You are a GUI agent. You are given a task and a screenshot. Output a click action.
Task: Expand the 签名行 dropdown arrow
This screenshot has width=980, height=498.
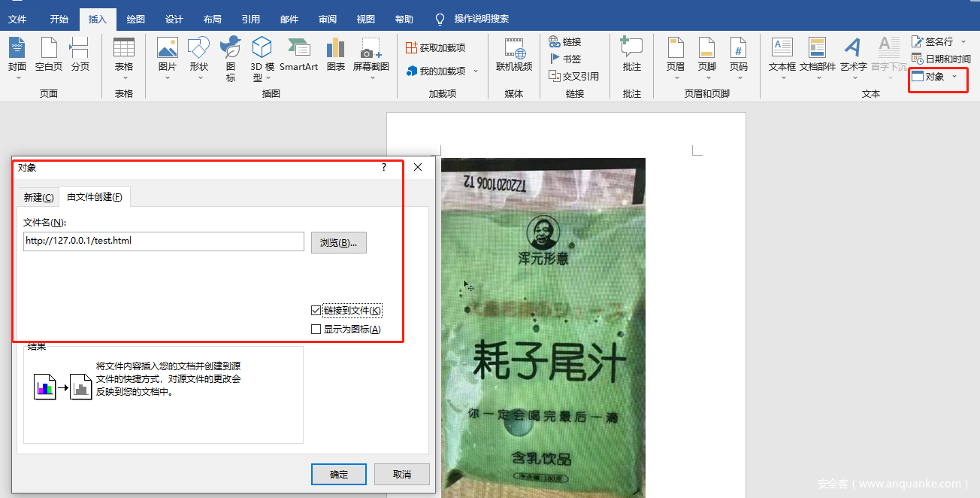point(963,42)
